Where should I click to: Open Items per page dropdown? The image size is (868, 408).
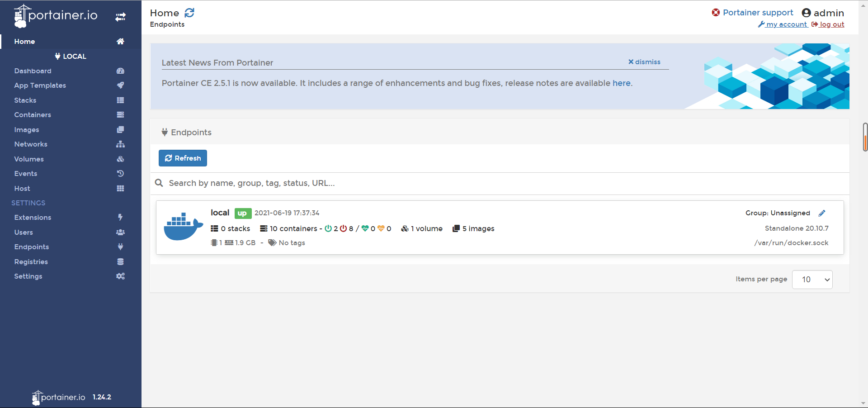[812, 280]
